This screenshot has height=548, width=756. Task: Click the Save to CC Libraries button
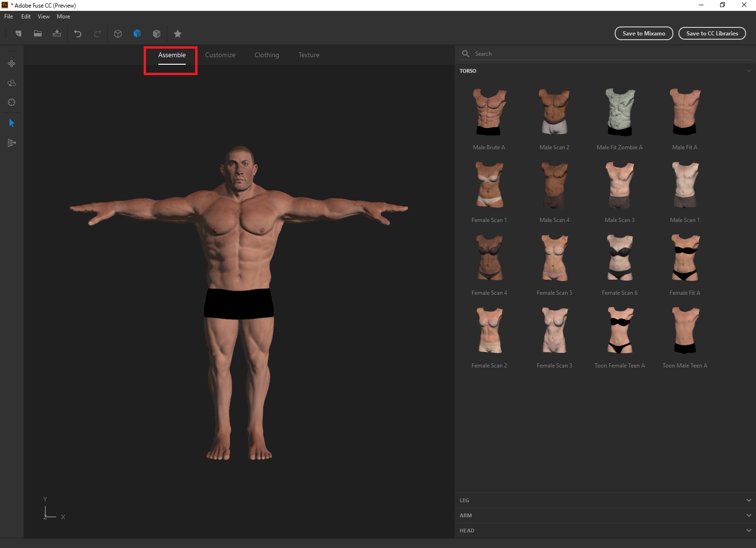[x=712, y=33]
